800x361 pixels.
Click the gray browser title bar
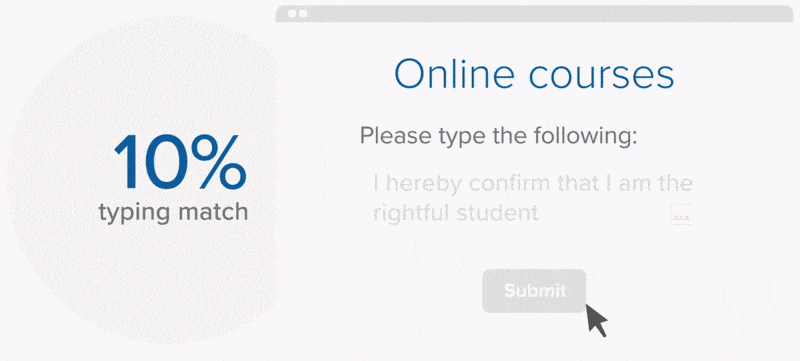[534, 14]
